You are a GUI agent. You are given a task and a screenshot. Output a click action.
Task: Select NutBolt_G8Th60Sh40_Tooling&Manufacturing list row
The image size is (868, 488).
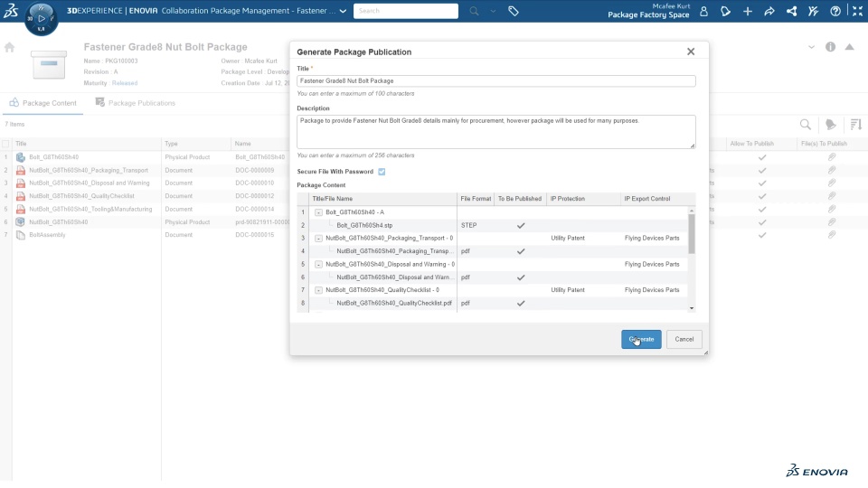(90, 209)
